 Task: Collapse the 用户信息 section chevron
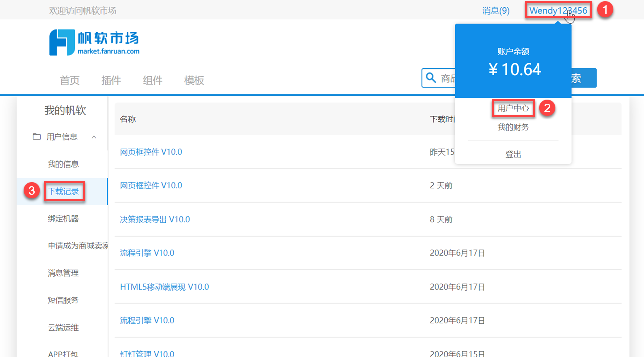[x=94, y=137]
